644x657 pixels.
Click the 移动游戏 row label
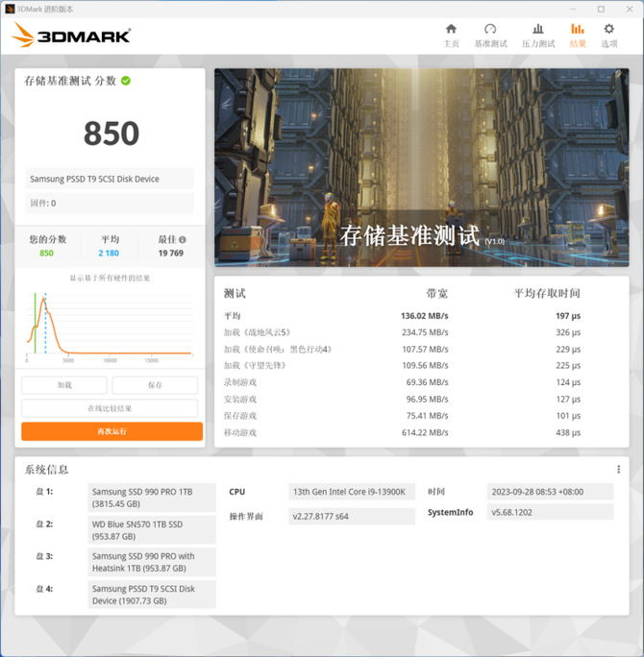(240, 432)
